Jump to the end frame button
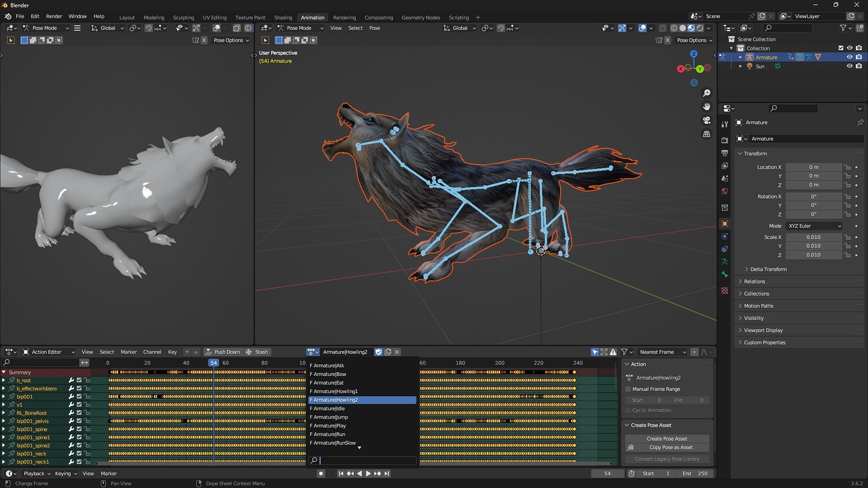Viewport: 868px width, 488px height. click(387, 474)
